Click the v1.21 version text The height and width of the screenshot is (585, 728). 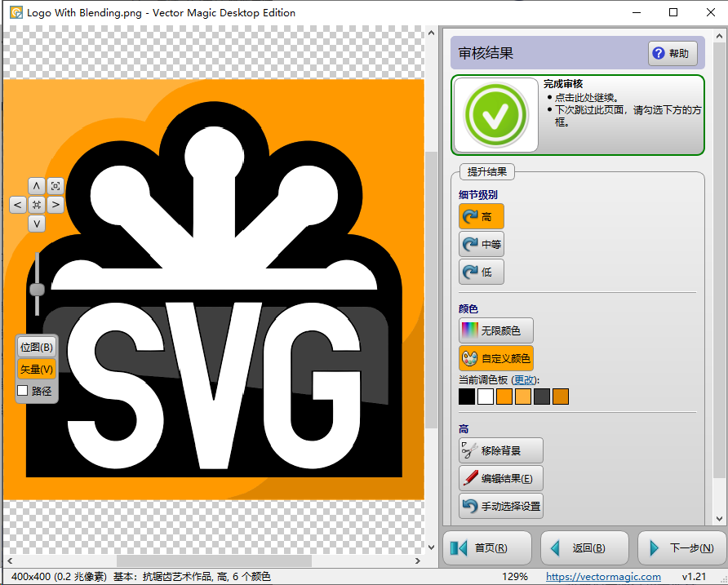(694, 577)
